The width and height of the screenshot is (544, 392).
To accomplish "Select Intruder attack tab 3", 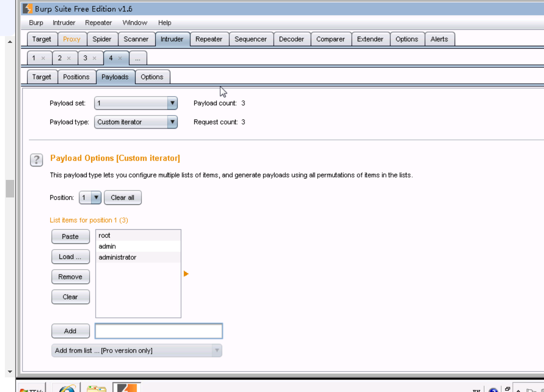I will [x=85, y=58].
